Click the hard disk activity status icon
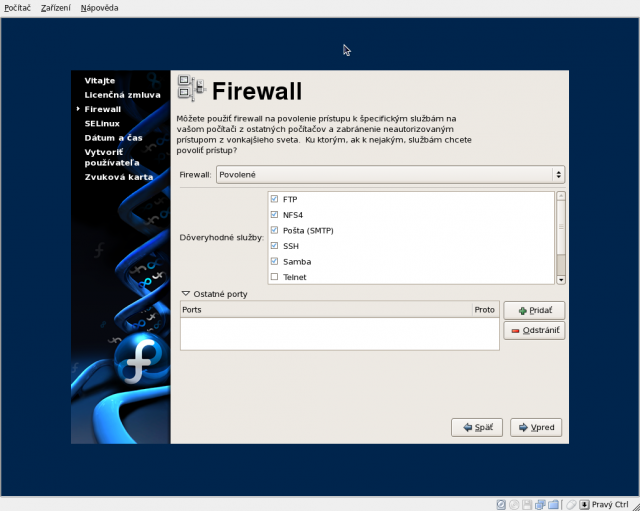640x511 pixels. point(501,504)
